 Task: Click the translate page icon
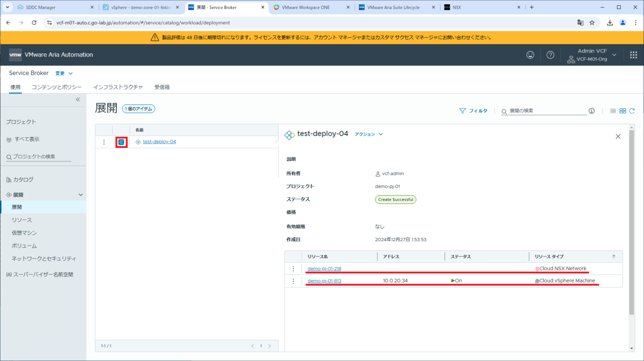coord(580,23)
